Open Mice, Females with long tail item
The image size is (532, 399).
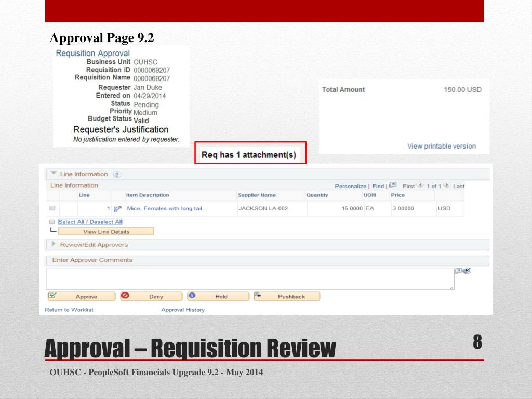click(167, 208)
